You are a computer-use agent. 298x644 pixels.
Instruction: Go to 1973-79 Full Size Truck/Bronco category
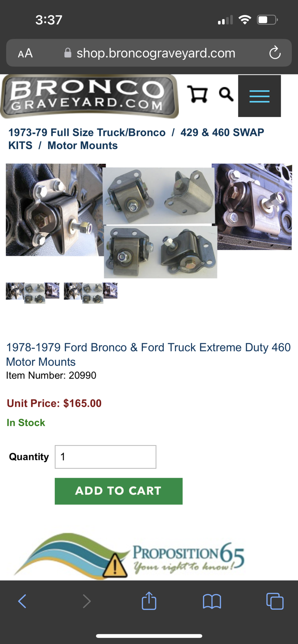[87, 132]
